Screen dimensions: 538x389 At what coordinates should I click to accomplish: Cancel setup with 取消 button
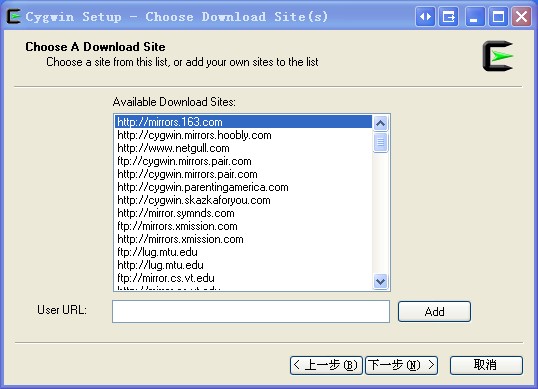(x=486, y=365)
